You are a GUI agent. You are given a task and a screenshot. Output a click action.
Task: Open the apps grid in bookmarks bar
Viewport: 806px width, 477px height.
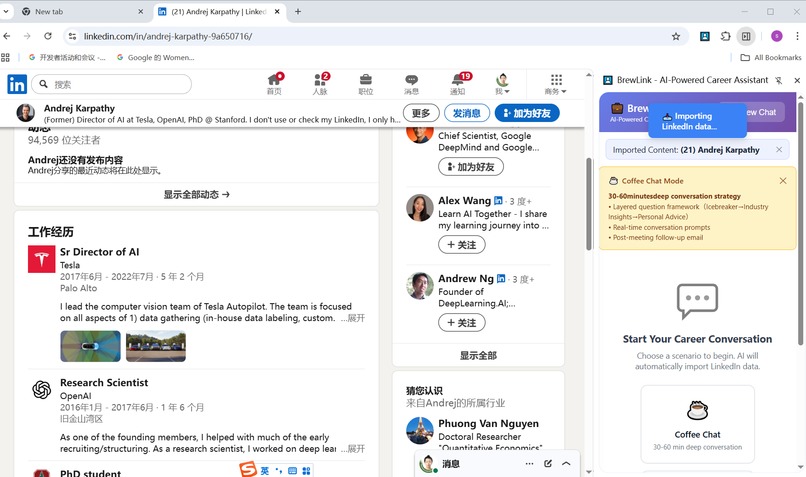6,58
